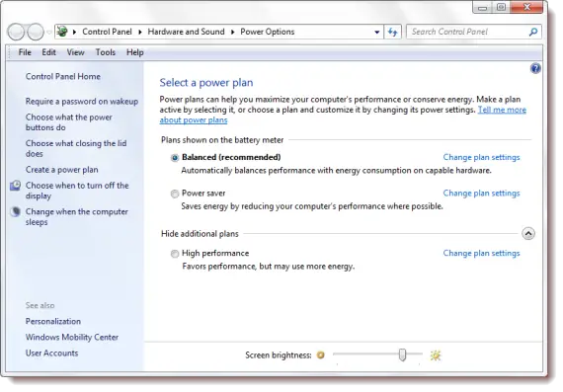Click 'Screen brightness:' label

[x=279, y=355]
